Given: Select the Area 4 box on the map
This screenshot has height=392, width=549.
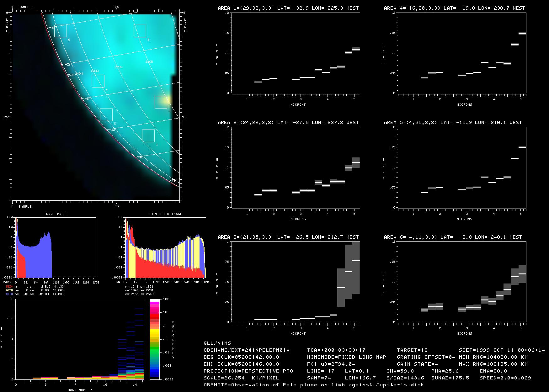Looking at the screenshot, I should (98, 81).
